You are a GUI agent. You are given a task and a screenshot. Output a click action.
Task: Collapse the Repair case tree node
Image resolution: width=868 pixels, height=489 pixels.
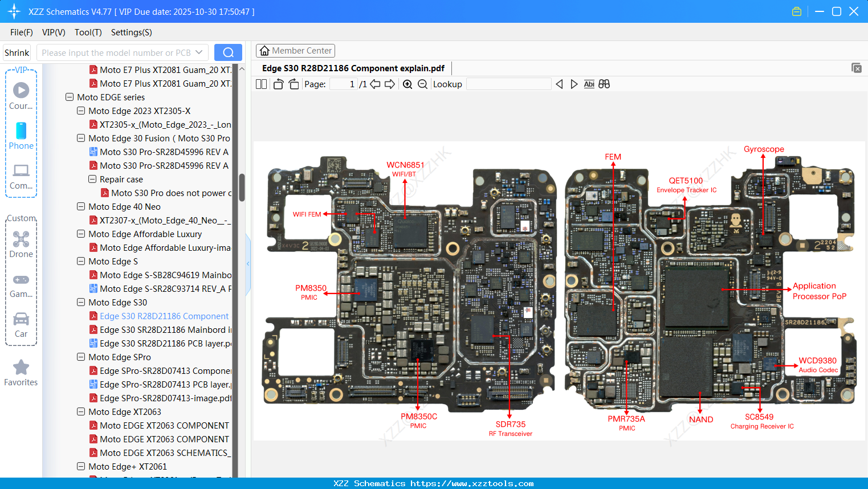92,179
